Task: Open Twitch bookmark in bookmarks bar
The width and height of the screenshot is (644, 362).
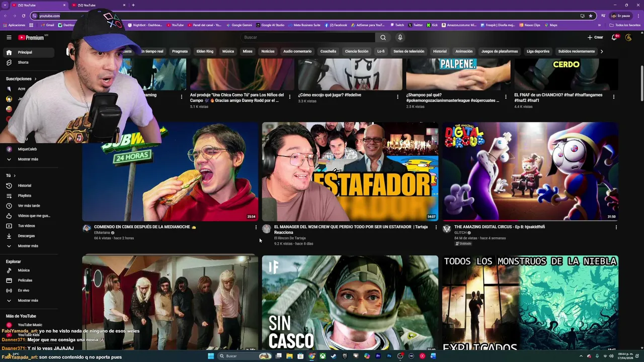Action: pyautogui.click(x=397, y=25)
